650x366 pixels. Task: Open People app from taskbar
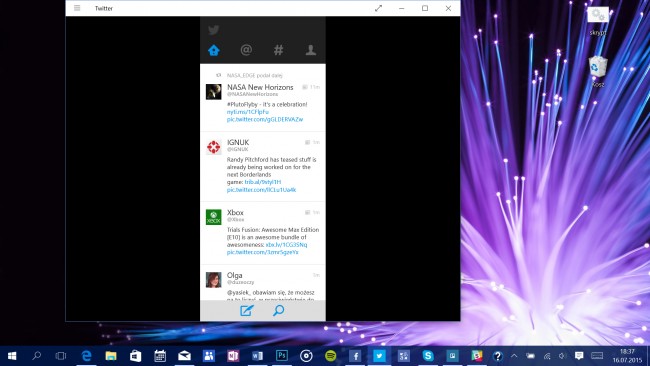pos(209,356)
